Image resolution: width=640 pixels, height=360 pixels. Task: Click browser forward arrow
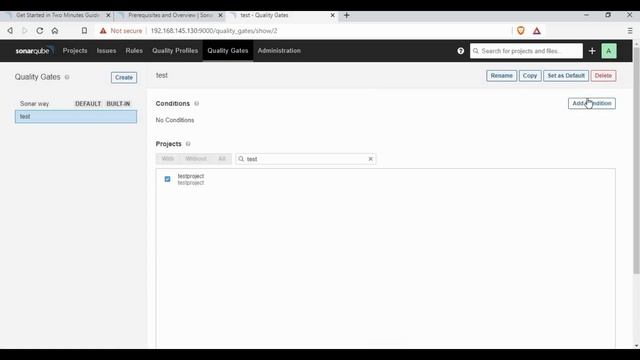[24, 31]
